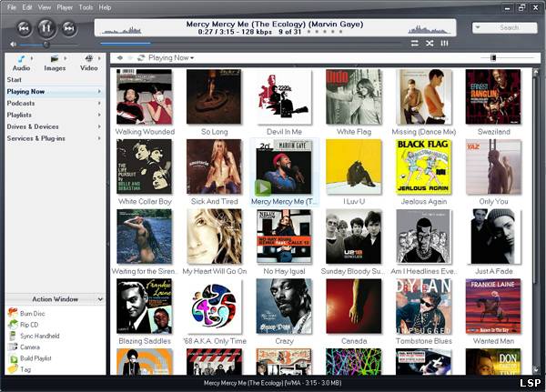Click the Previous track button
Viewport: 546px width, 392px height.
point(24,28)
